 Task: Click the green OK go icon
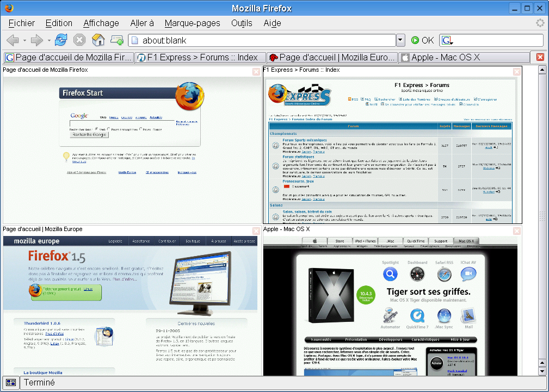tap(415, 40)
